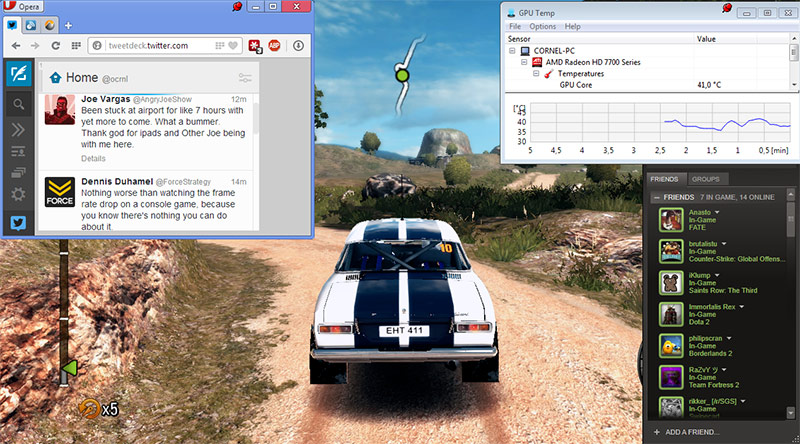Click the heart bookmark icon

click(x=233, y=45)
